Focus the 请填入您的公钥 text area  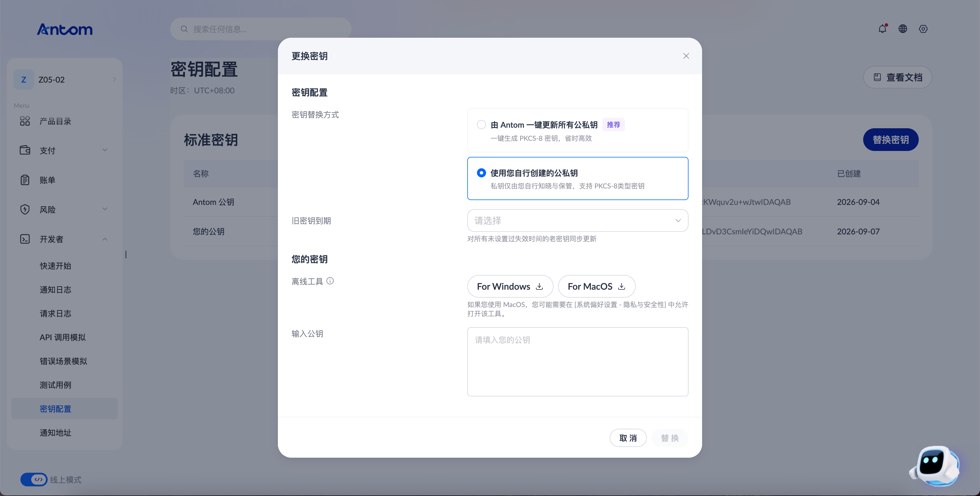(x=578, y=362)
